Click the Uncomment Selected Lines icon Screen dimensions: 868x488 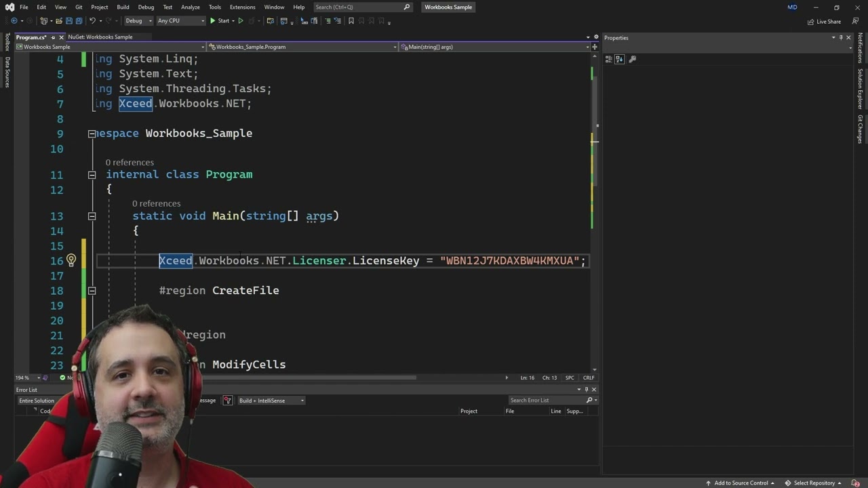point(337,21)
